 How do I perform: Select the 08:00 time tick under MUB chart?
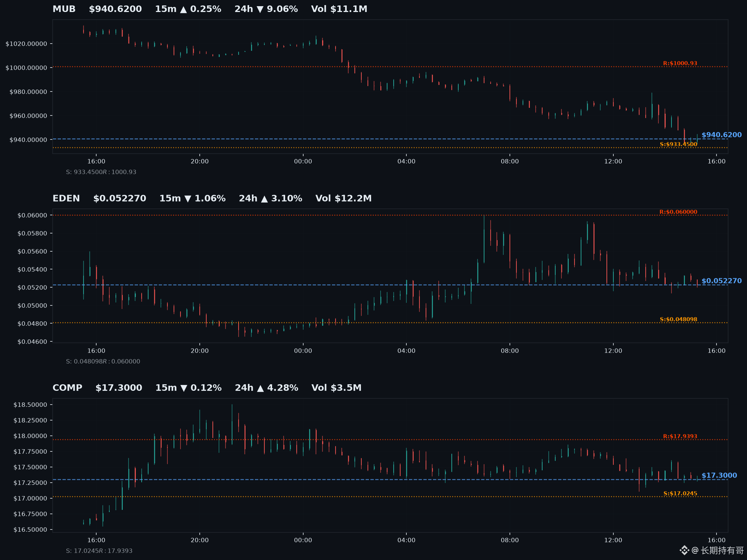click(510, 161)
